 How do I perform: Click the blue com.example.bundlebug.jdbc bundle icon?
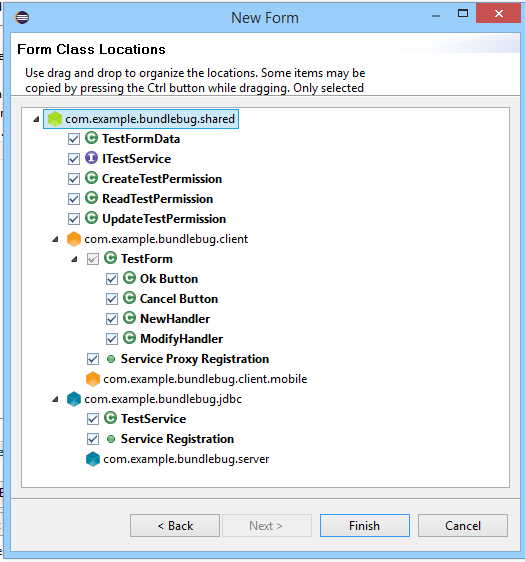coord(74,399)
